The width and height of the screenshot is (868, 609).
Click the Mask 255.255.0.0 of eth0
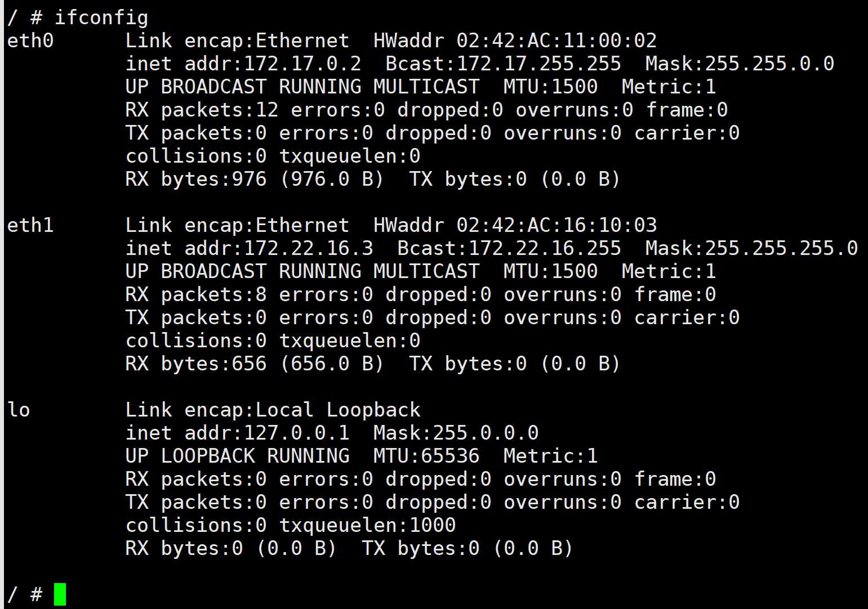pos(740,64)
